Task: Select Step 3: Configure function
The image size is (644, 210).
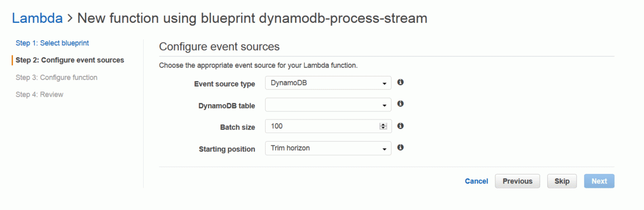Action: pyautogui.click(x=57, y=77)
